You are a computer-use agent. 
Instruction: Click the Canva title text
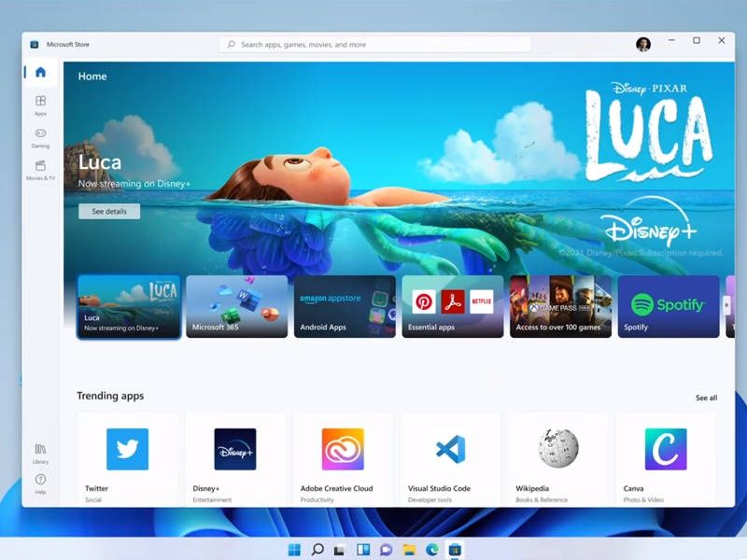[x=633, y=488]
